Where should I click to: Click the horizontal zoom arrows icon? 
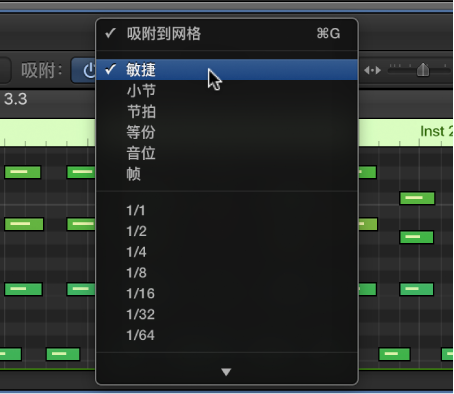(372, 70)
